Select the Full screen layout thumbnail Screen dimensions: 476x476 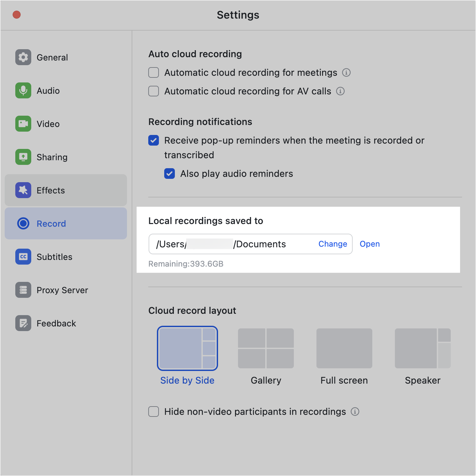pyautogui.click(x=344, y=348)
